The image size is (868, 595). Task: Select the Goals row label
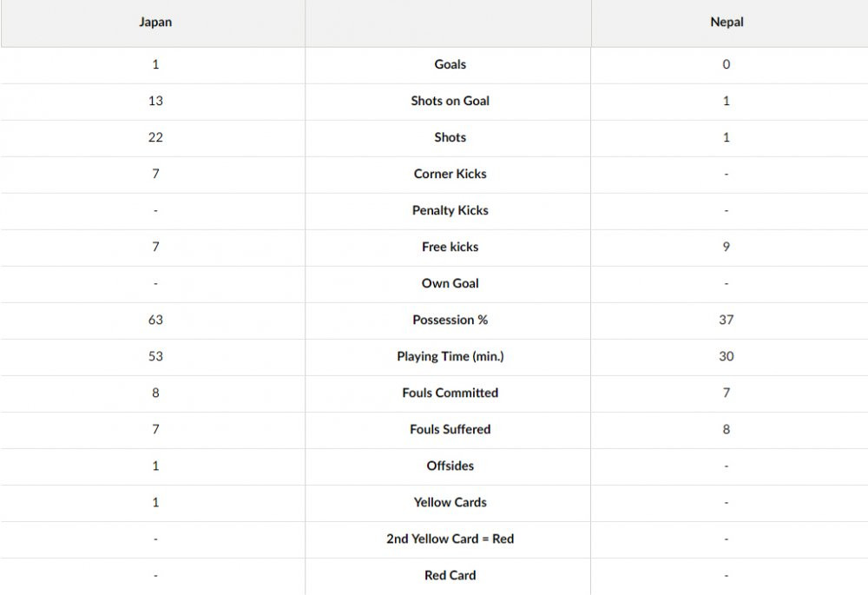click(x=450, y=64)
